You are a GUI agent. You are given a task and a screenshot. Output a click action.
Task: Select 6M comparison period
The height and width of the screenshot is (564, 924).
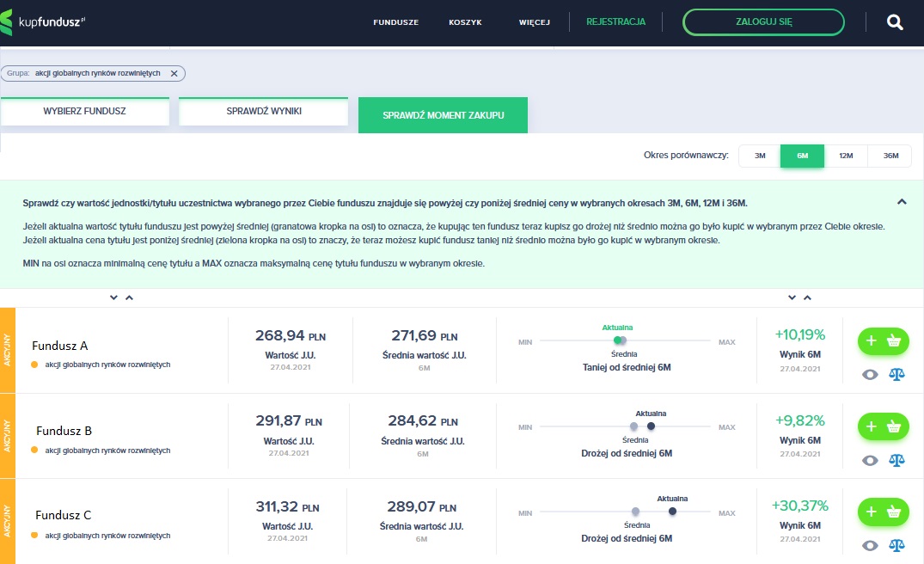pyautogui.click(x=802, y=156)
